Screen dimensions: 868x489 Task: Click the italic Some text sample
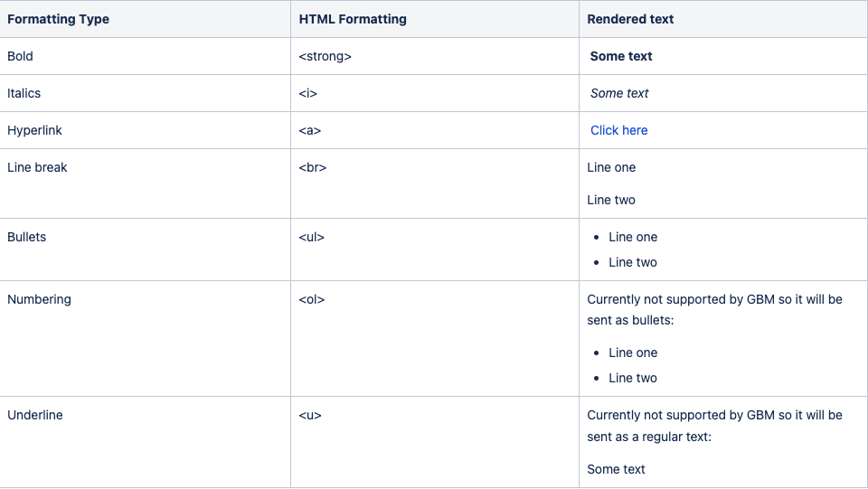(x=618, y=93)
